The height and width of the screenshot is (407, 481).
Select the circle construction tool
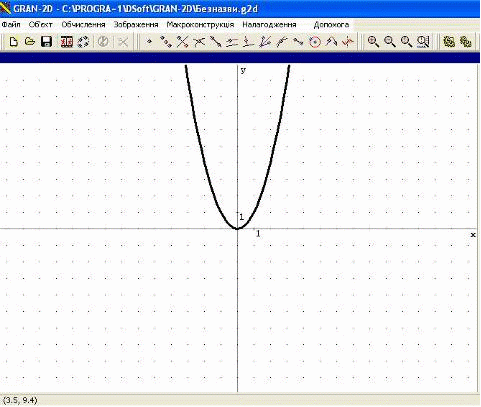(x=314, y=42)
